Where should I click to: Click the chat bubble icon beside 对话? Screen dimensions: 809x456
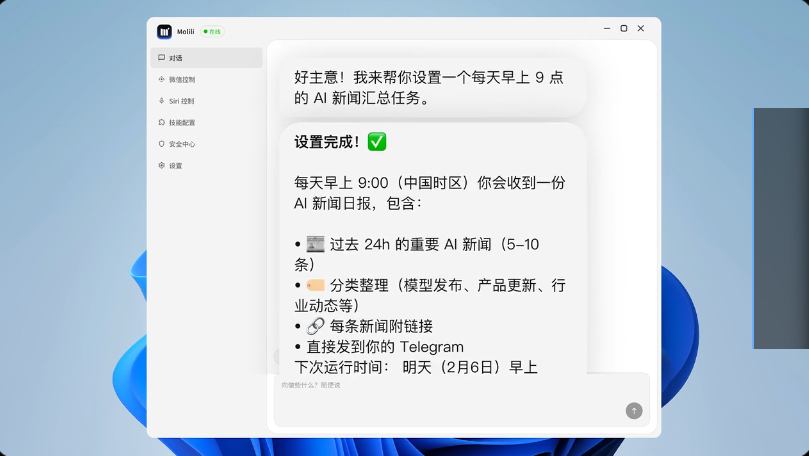coord(162,58)
